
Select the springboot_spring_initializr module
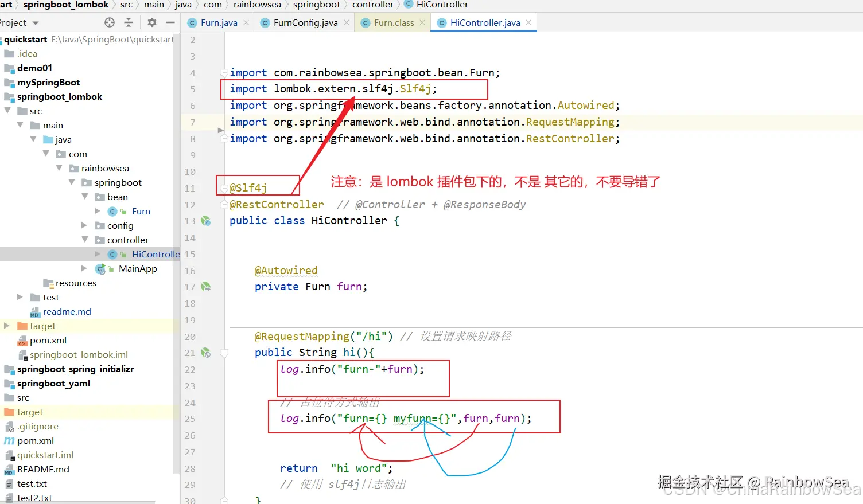tap(75, 369)
